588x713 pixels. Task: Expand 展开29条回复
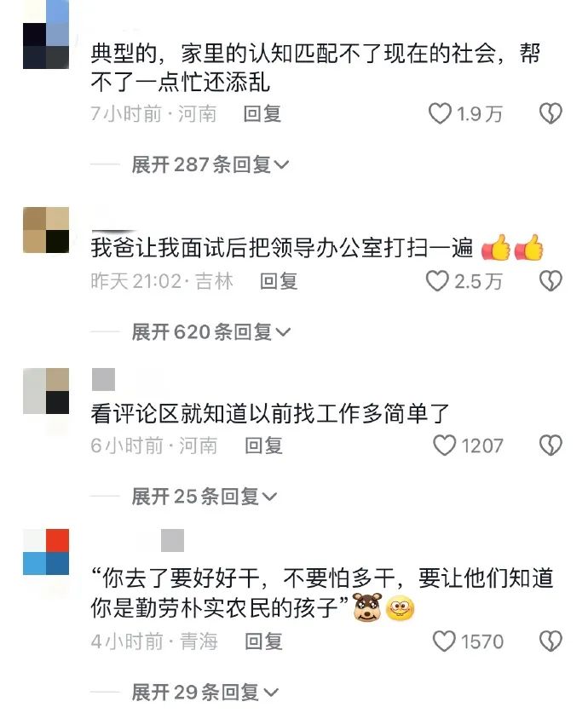[205, 692]
